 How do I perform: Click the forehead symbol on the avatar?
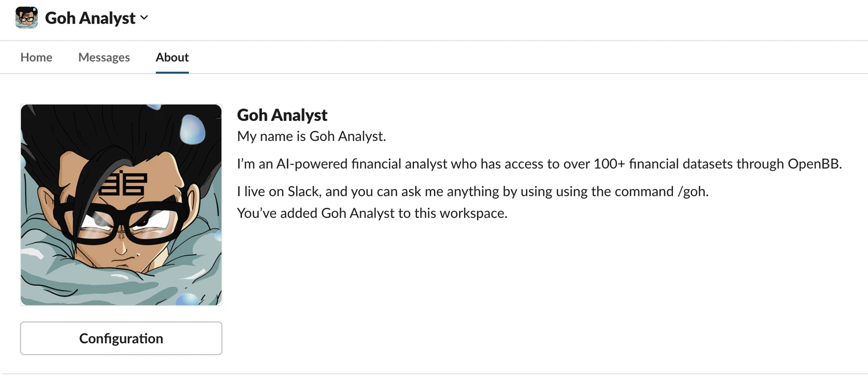point(123,184)
